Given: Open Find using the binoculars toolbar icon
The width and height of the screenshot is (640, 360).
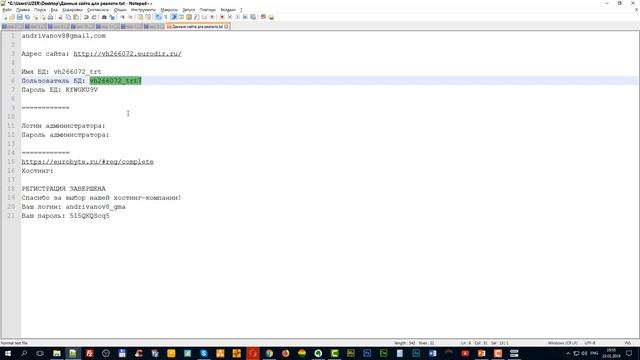Looking at the screenshot, I should [x=104, y=17].
